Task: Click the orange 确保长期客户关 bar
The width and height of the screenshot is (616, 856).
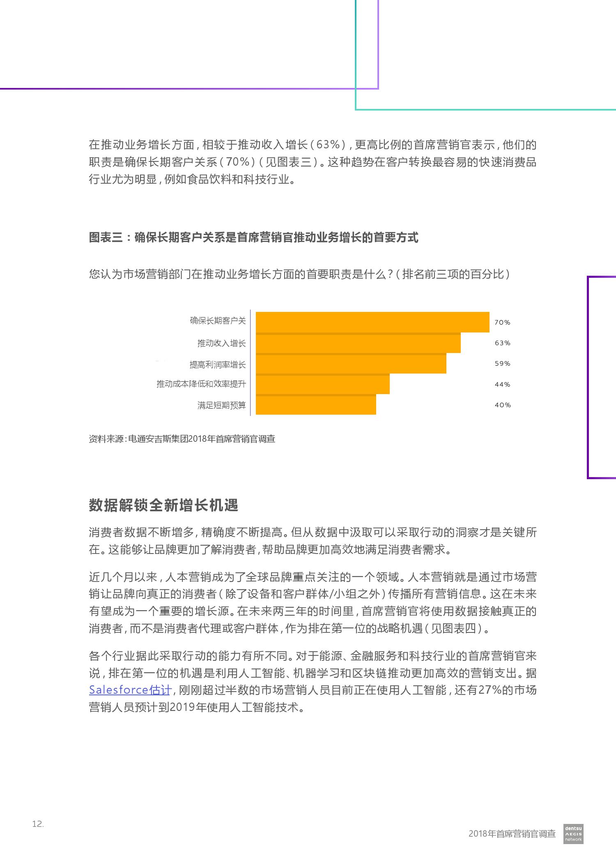Action: tap(372, 322)
